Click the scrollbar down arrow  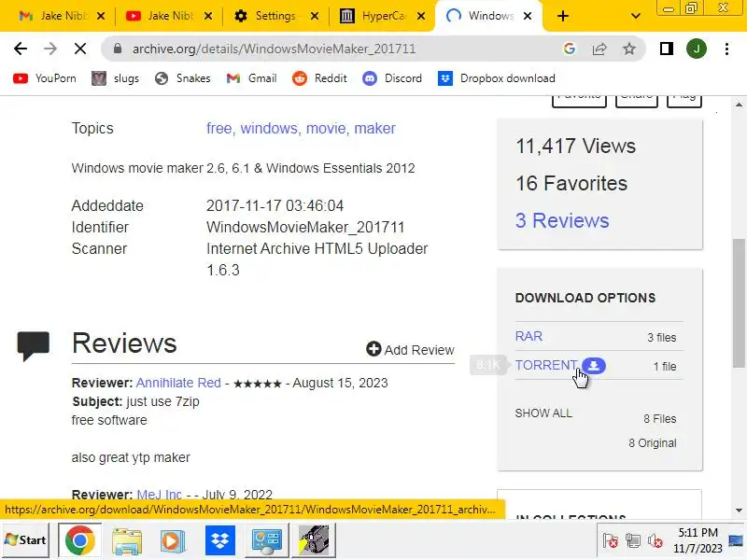point(739,511)
